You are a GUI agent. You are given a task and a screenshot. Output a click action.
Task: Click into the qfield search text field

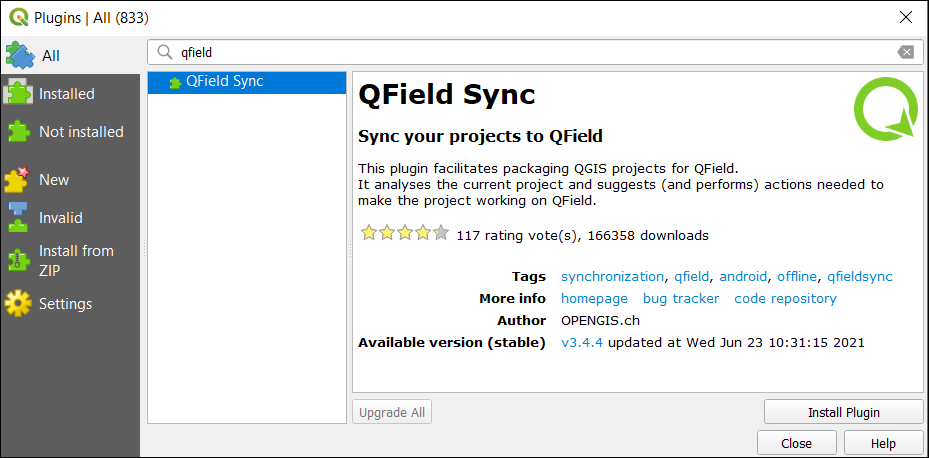[x=535, y=53]
